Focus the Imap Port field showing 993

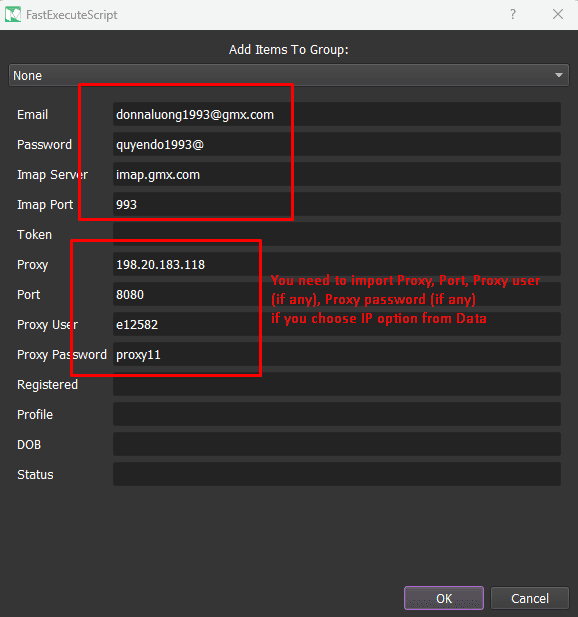coord(337,204)
